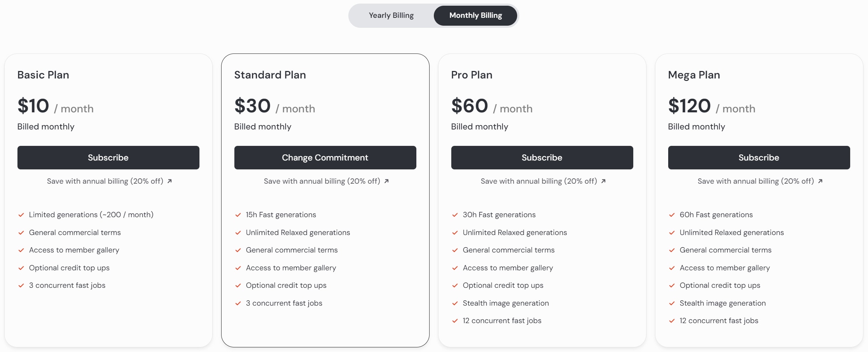Click the arrow icon beside Mega annual billing
Viewport: 868px width, 352px height.
coord(820,181)
